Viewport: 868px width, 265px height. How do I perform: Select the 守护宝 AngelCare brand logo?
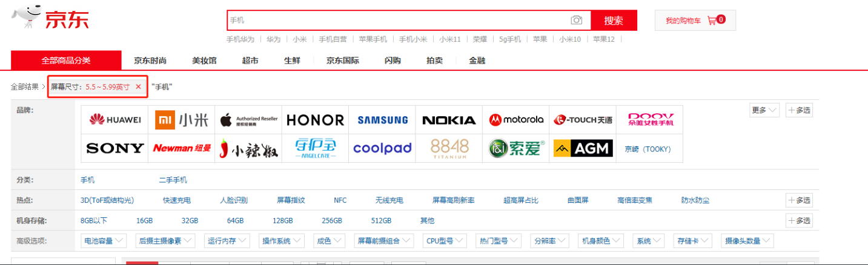tap(315, 148)
